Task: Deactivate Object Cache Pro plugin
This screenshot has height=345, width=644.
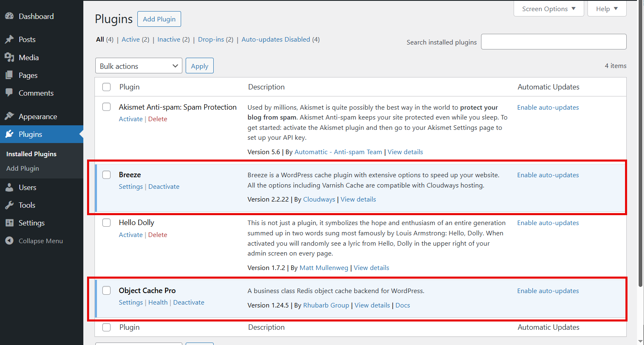Action: click(189, 303)
